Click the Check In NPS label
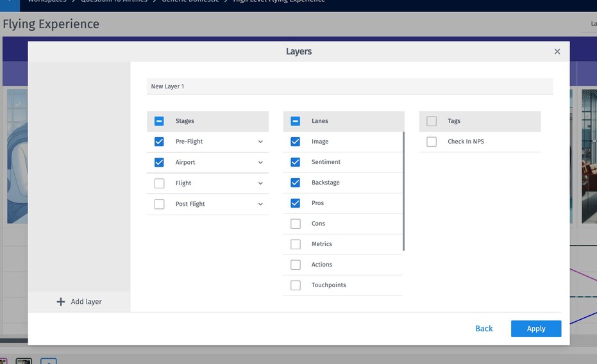 coord(466,142)
